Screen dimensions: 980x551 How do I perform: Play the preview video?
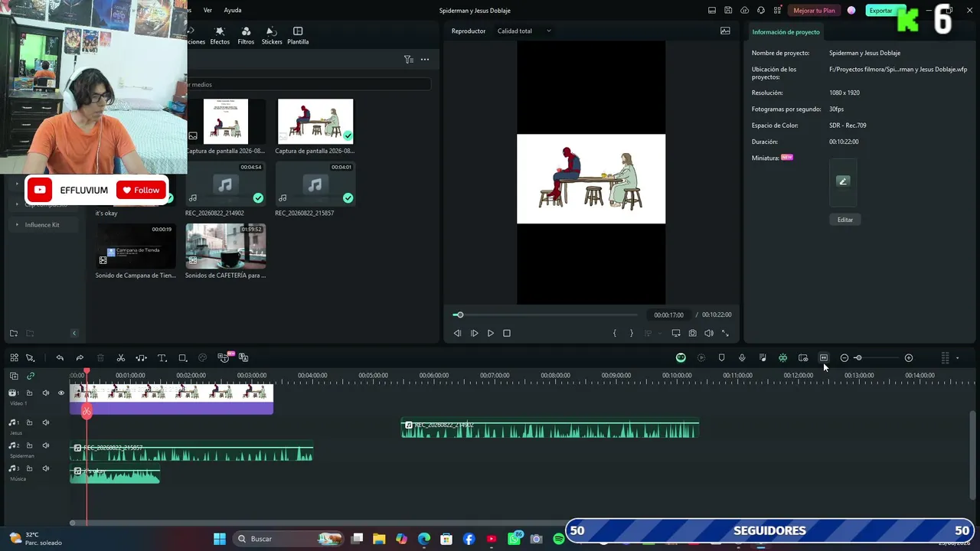491,333
